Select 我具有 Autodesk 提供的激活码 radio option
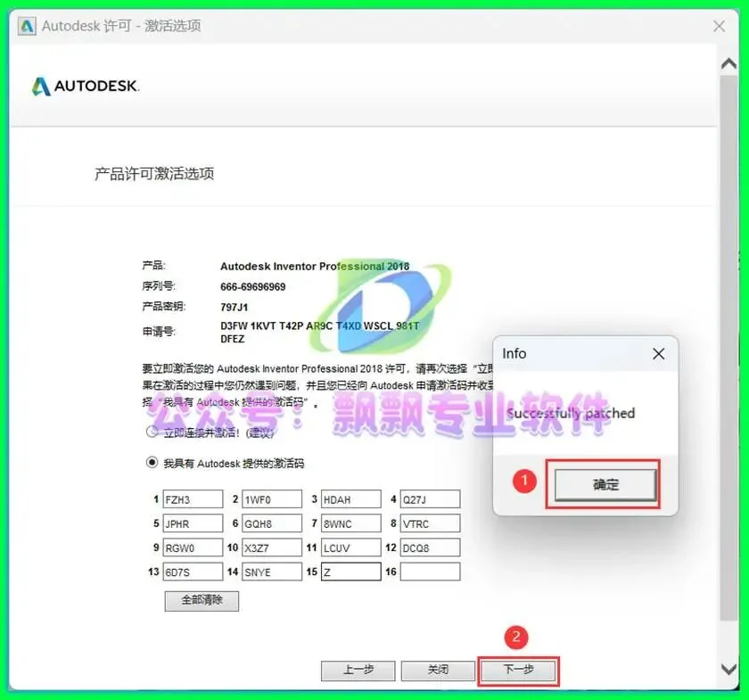Screen dimensions: 749x700 coord(152,463)
